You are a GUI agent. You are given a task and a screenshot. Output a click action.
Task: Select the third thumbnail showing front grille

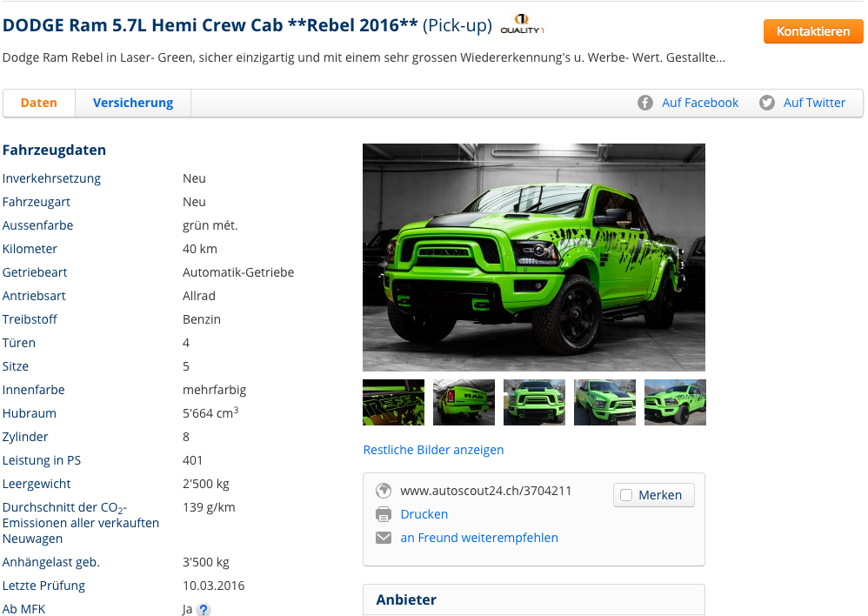tap(534, 402)
